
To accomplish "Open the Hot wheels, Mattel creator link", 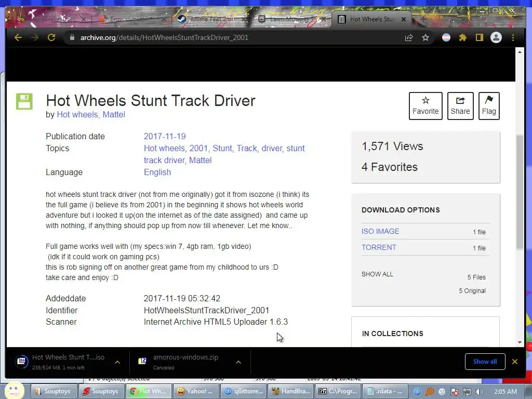I will tap(91, 115).
